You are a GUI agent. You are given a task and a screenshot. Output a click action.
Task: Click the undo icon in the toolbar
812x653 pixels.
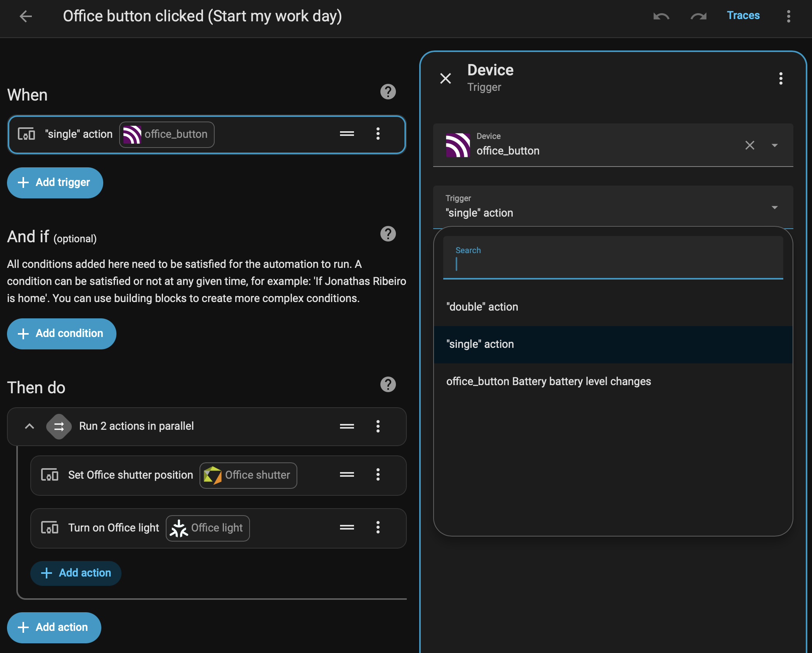[661, 16]
